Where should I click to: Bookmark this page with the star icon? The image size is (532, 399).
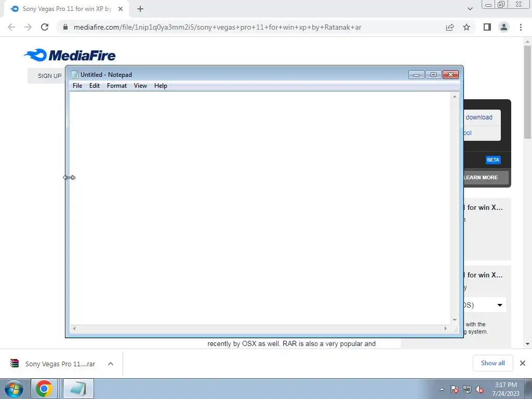tap(467, 27)
